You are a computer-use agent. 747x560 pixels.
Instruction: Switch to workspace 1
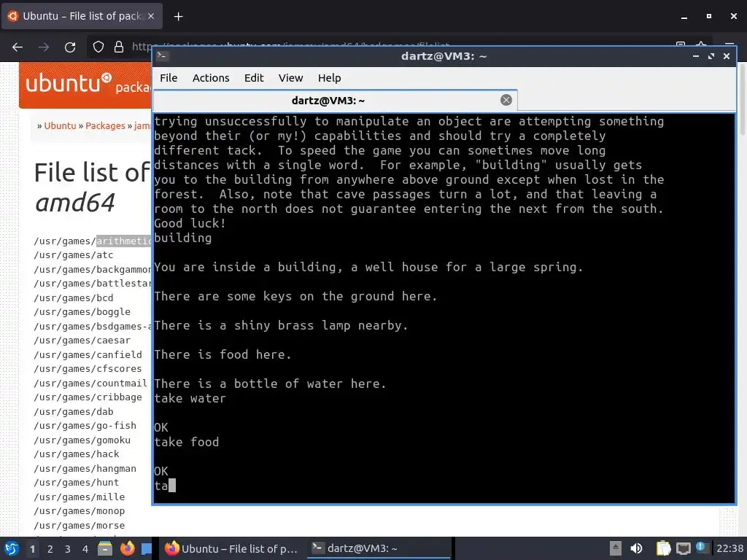[32, 549]
